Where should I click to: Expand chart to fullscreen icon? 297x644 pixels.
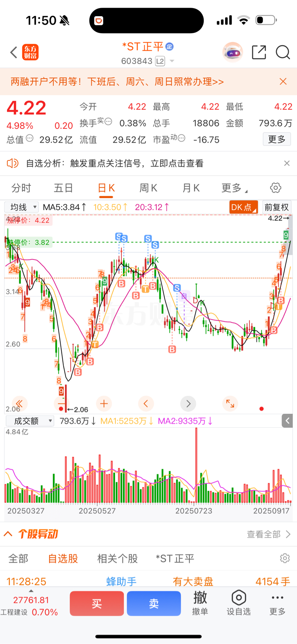(x=230, y=404)
